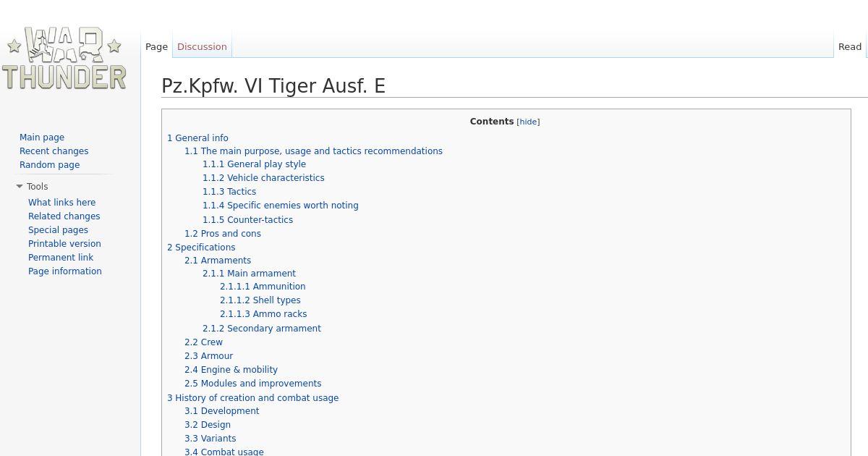Jump to 2.1.2 Secondary armament
The width and height of the screenshot is (868, 456).
click(x=262, y=329)
